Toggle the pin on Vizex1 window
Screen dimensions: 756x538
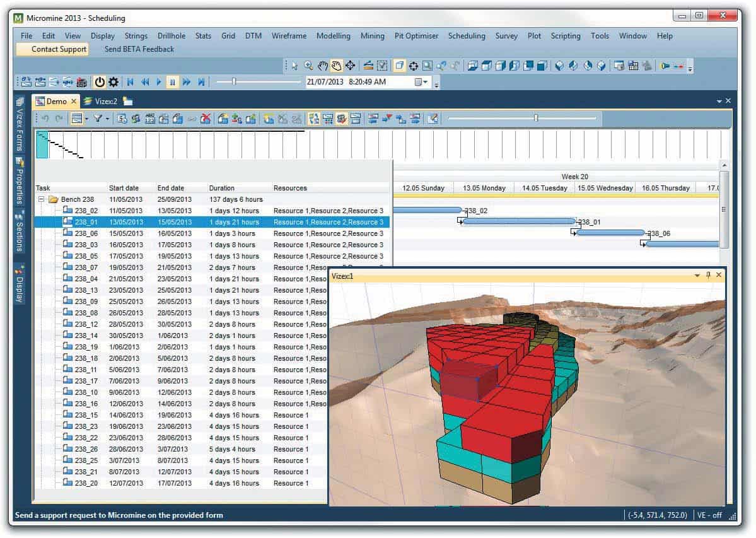pos(708,276)
